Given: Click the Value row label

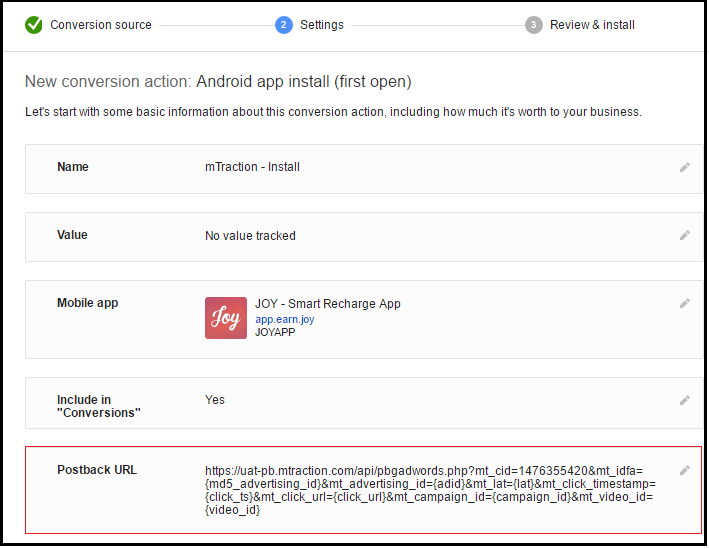Looking at the screenshot, I should tap(72, 235).
